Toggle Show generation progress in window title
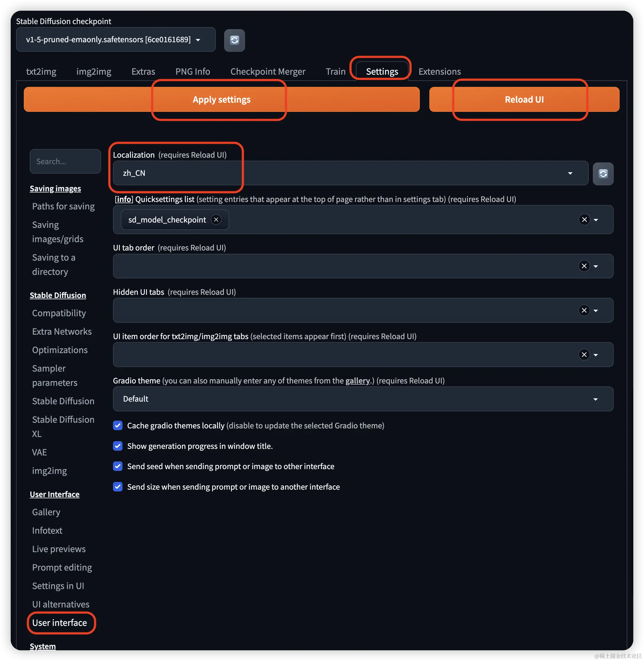This screenshot has height=661, width=644. (x=118, y=446)
